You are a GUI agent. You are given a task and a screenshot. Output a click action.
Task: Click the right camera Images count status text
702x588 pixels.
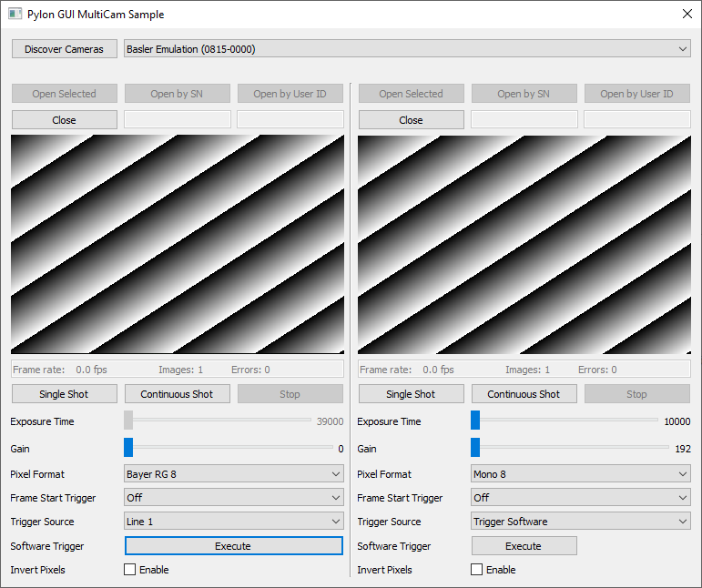coord(527,370)
